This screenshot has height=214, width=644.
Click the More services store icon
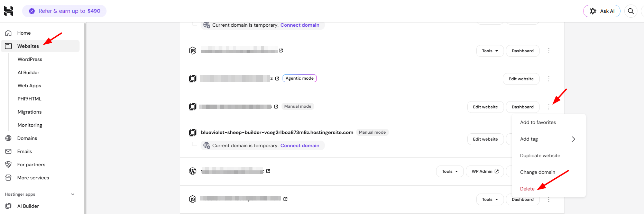tap(9, 178)
